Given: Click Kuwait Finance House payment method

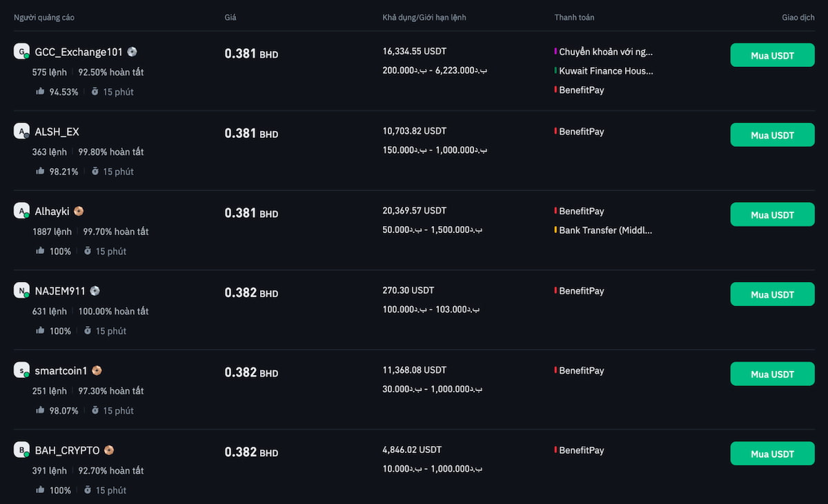Looking at the screenshot, I should (606, 70).
